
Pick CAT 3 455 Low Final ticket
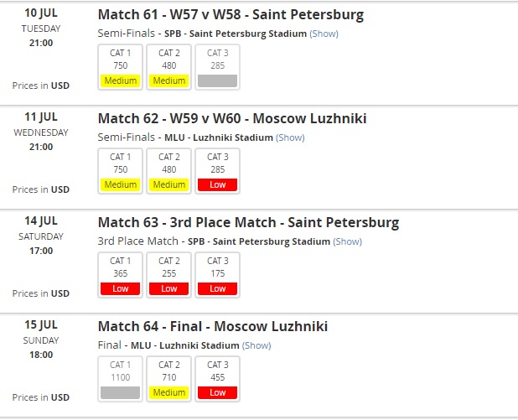click(217, 379)
